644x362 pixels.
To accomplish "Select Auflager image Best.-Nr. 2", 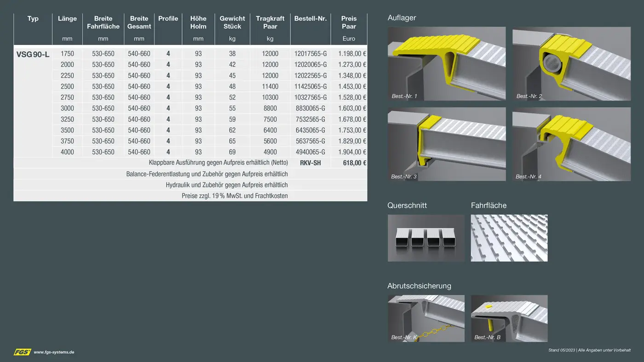I will (571, 63).
